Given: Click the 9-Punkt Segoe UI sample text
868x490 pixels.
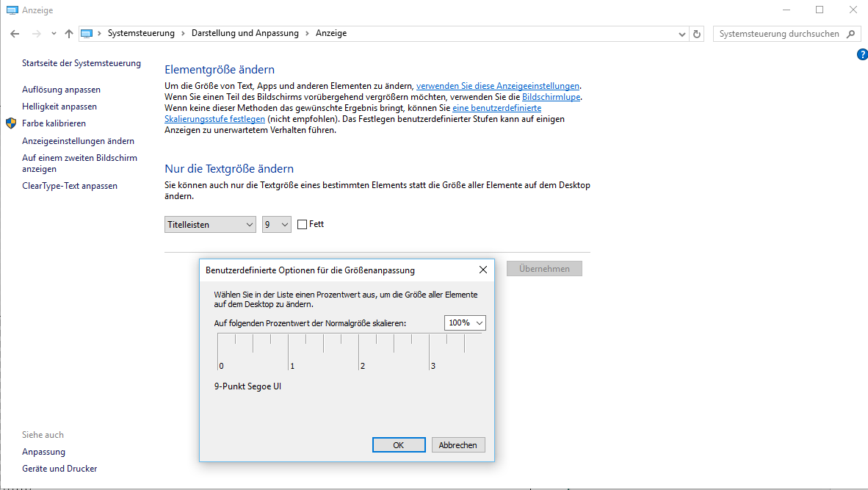Looking at the screenshot, I should point(247,386).
